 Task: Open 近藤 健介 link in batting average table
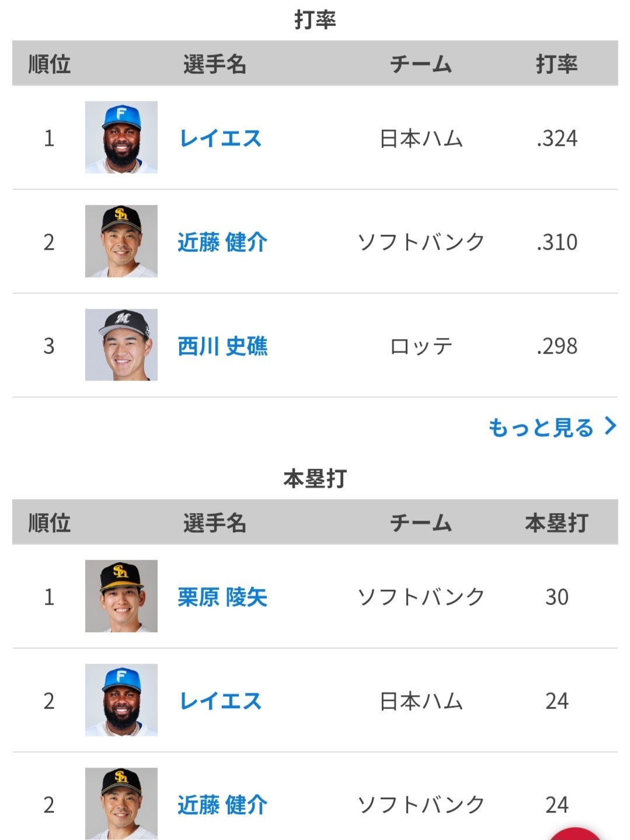click(222, 242)
